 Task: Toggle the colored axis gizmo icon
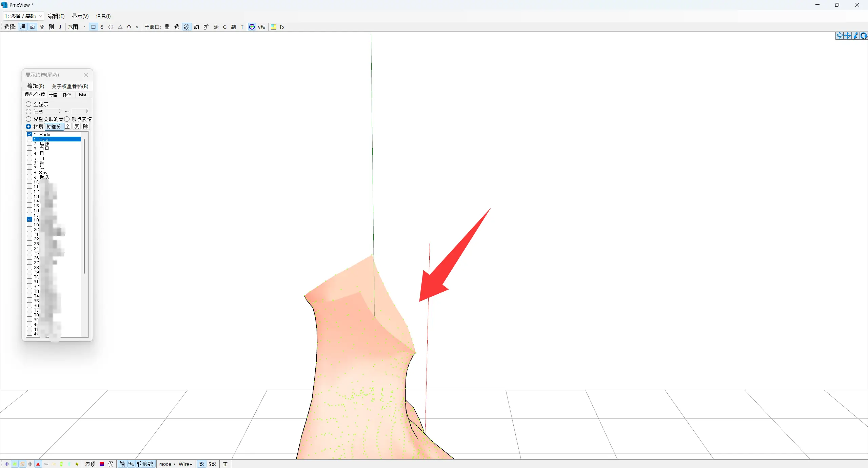(252, 27)
